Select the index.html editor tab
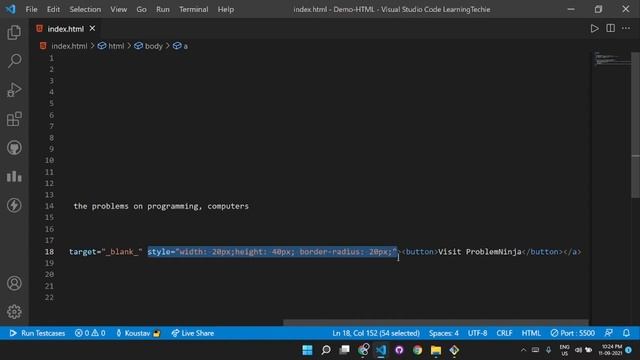The image size is (640, 360). [65, 29]
